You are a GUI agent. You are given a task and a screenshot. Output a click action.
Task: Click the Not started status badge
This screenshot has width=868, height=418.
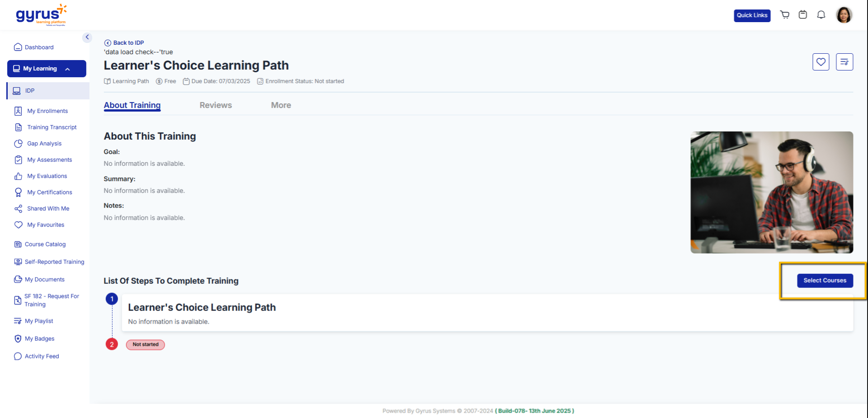146,345
